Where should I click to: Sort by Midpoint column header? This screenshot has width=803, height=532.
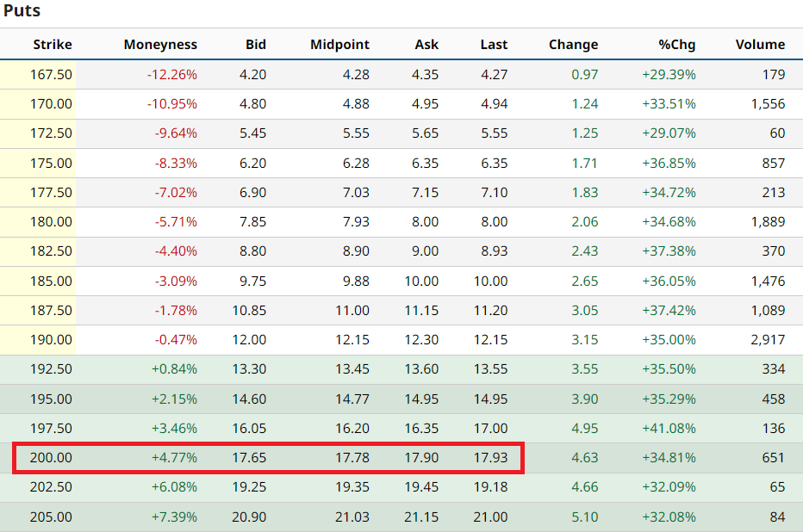pos(339,45)
